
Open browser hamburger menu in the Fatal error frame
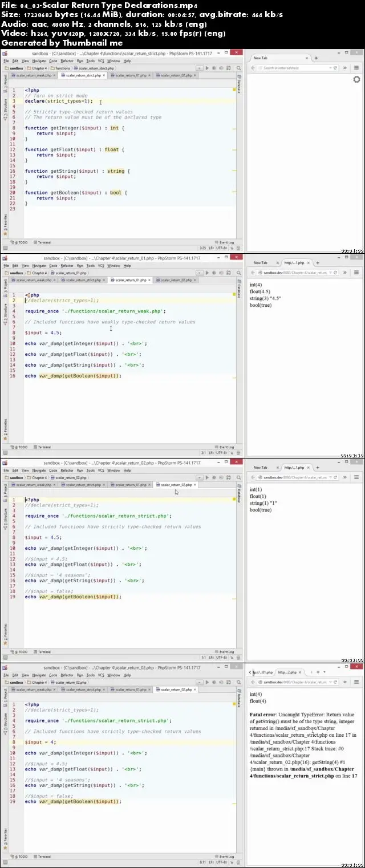[356, 682]
